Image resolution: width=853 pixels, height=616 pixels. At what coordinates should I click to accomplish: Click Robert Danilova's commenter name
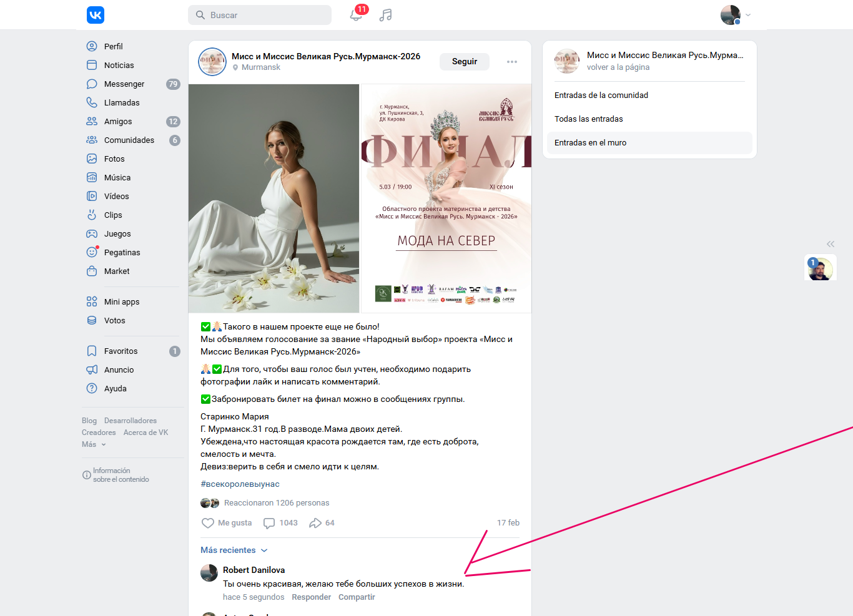click(254, 570)
